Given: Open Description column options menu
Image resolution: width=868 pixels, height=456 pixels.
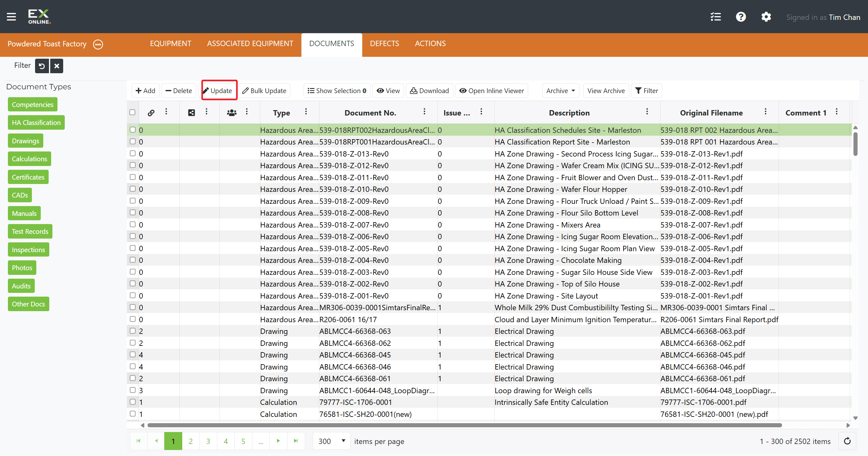Looking at the screenshot, I should [647, 112].
